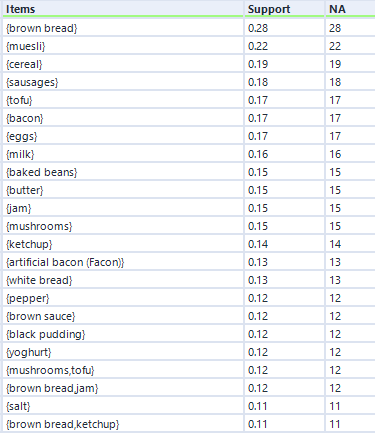Viewport: 375px width, 433px height.
Task: Click the {brown bread,ketchup} itemset cell
Action: [123, 424]
